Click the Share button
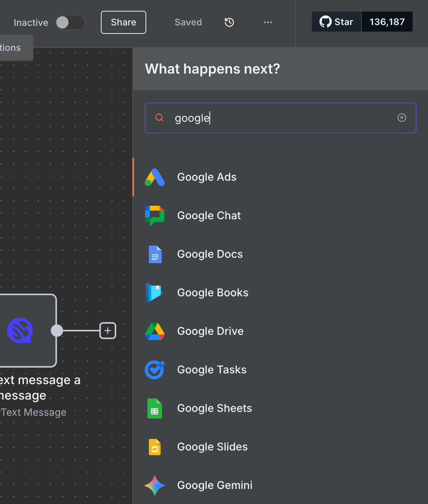 [124, 22]
